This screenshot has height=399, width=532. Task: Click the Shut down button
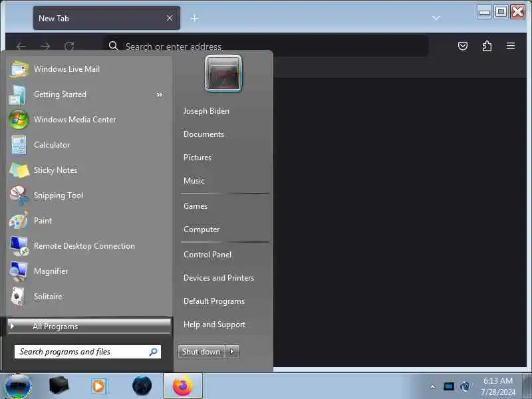click(201, 352)
